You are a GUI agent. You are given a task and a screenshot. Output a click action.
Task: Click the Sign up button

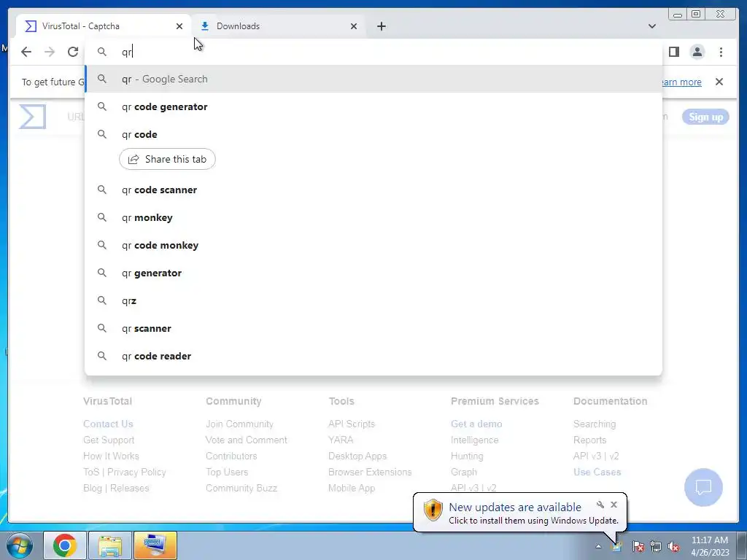click(705, 117)
